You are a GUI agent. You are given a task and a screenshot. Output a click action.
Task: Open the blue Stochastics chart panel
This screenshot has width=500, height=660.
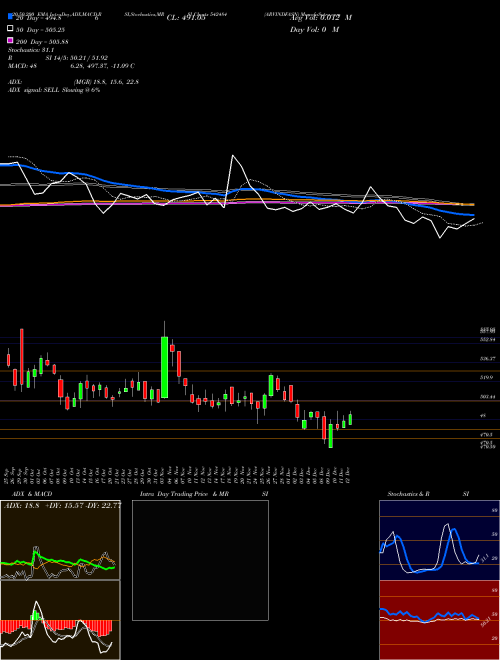pos(439,540)
